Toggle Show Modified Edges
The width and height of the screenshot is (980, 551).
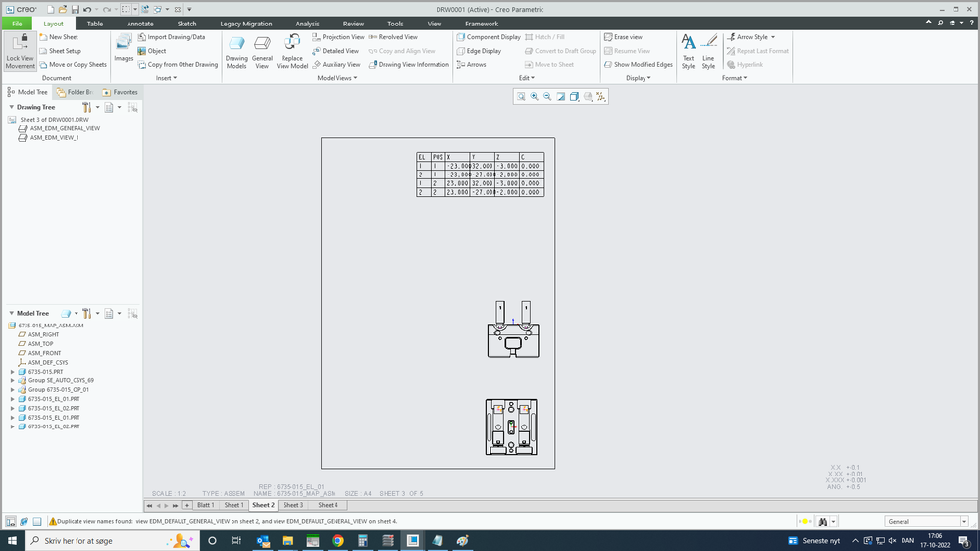638,65
